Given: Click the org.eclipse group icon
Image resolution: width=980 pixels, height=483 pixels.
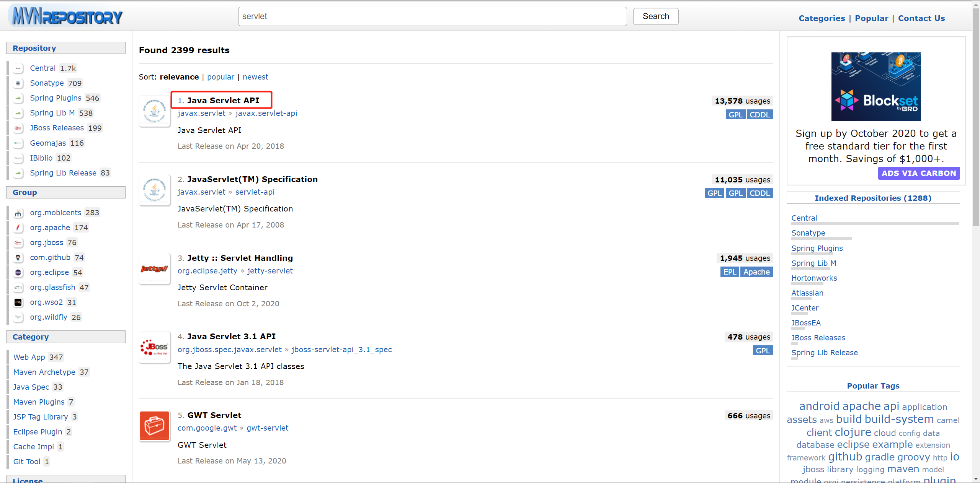Looking at the screenshot, I should click(x=18, y=273).
